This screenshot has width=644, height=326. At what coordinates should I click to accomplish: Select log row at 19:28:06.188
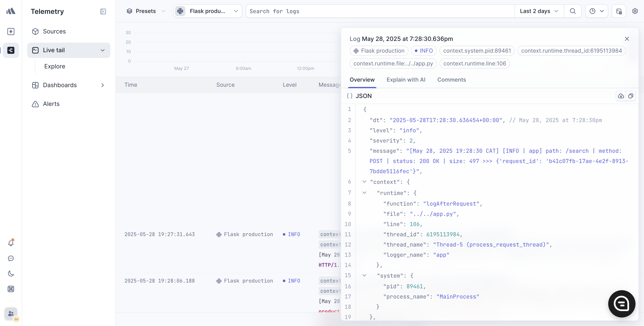[229, 293]
